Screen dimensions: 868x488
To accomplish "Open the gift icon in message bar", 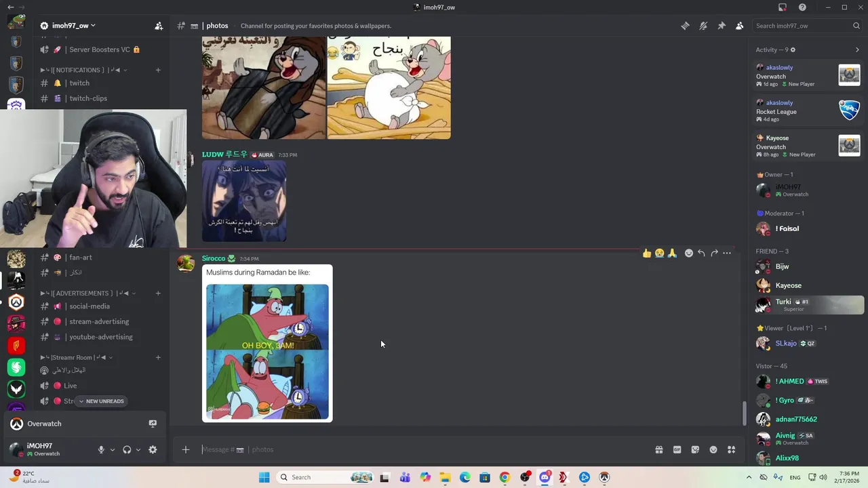I will 658,449.
